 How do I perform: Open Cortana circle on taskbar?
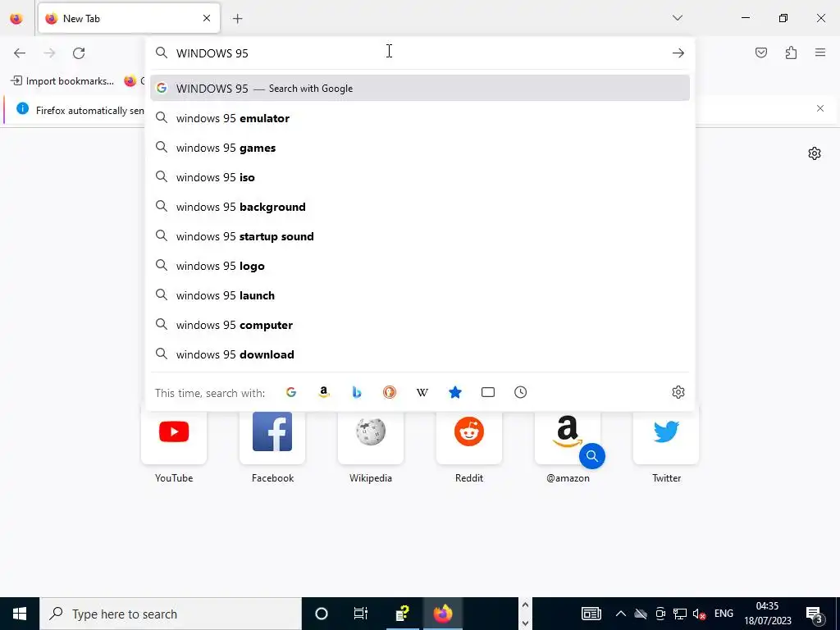point(322,614)
